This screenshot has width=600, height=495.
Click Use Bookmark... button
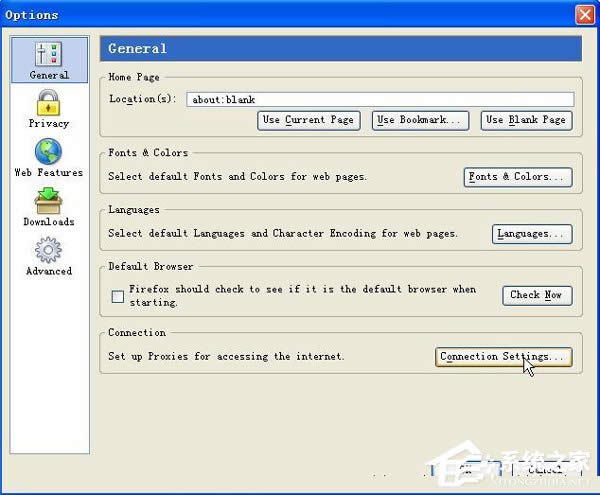(421, 120)
